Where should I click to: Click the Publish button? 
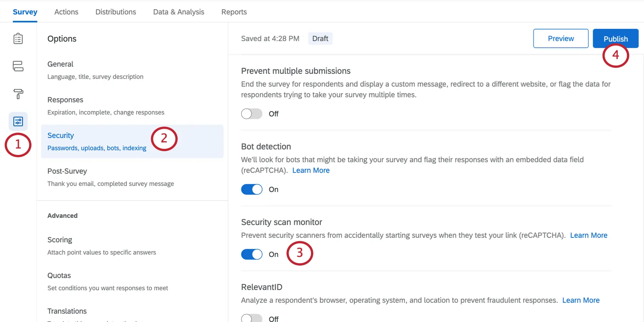click(x=615, y=39)
